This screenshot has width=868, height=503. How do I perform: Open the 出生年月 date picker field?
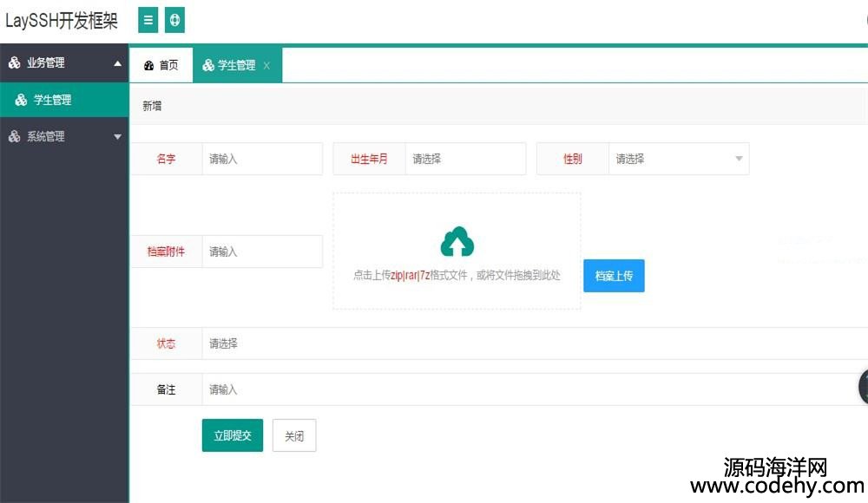[465, 159]
